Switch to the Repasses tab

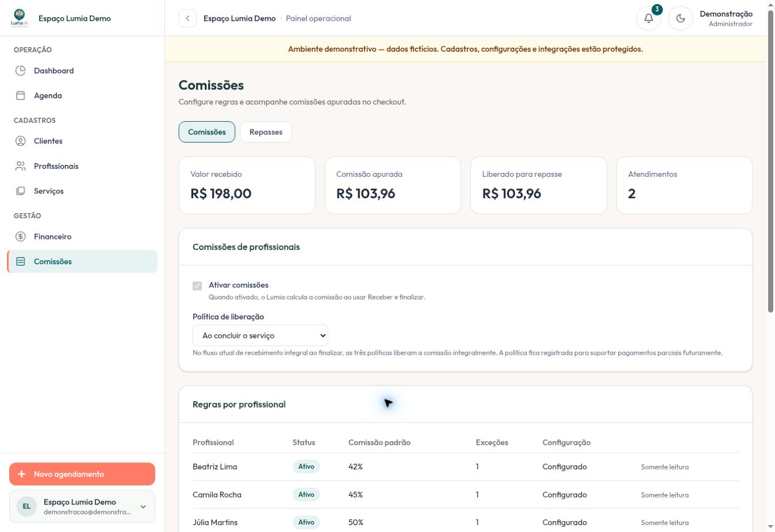pyautogui.click(x=266, y=132)
